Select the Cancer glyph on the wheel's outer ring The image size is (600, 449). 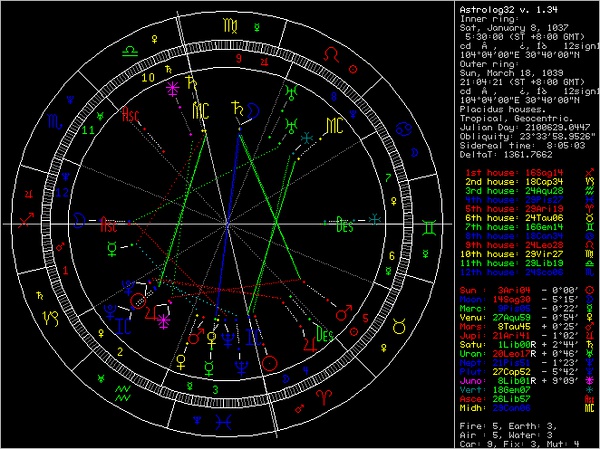click(405, 127)
